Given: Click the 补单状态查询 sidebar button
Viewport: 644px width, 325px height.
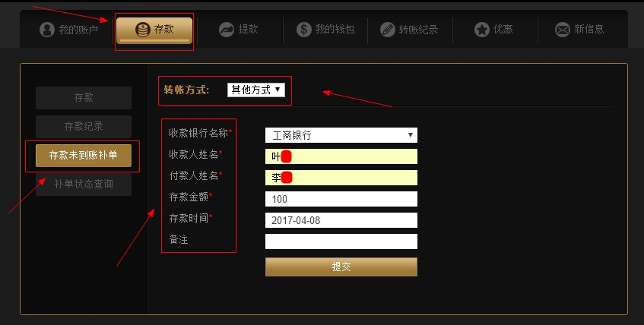Looking at the screenshot, I should (84, 185).
